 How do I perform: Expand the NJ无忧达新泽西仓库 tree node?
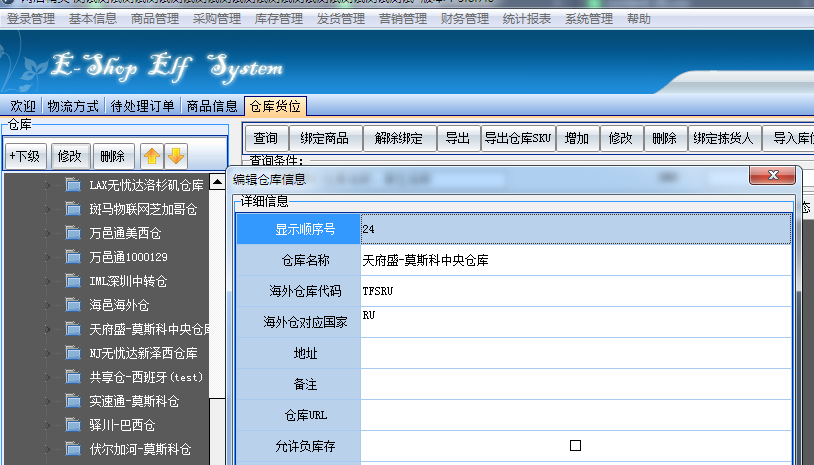(x=46, y=353)
